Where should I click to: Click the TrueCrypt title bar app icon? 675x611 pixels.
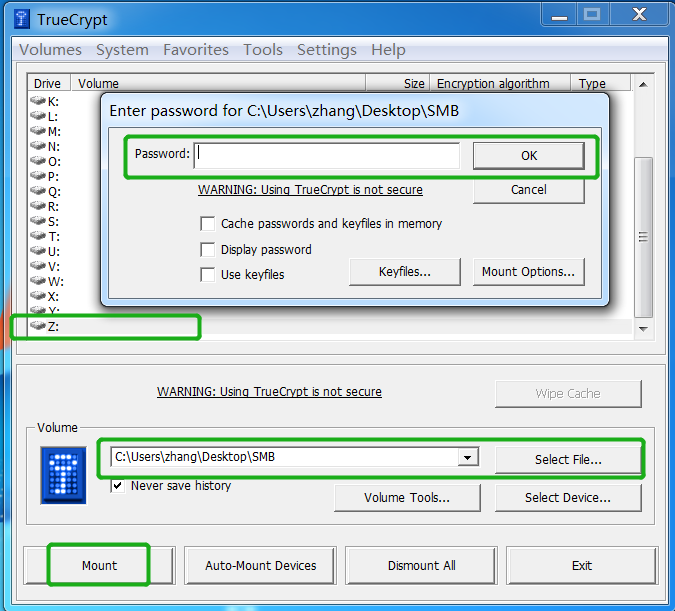(22, 19)
